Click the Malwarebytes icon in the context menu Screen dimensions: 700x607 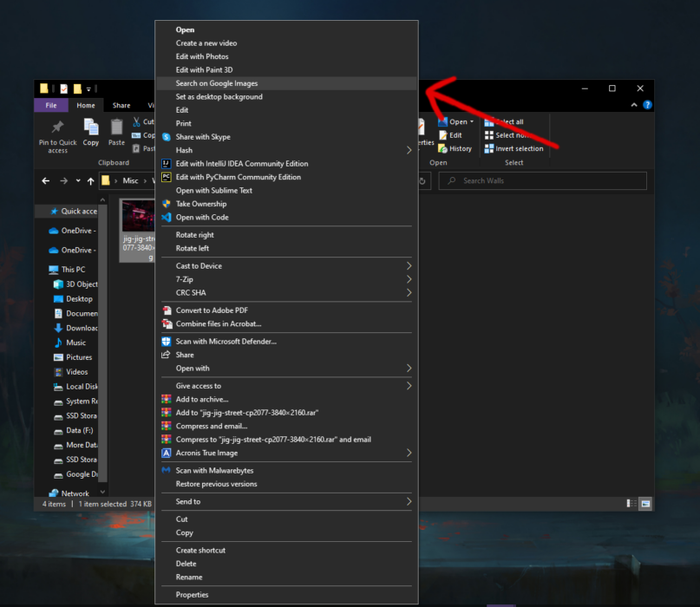coord(166,470)
